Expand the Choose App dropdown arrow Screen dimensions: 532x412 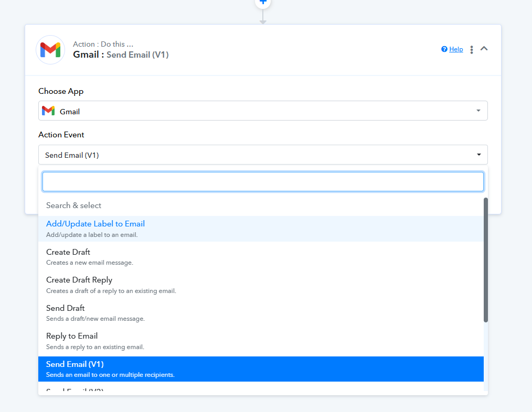[x=478, y=111]
